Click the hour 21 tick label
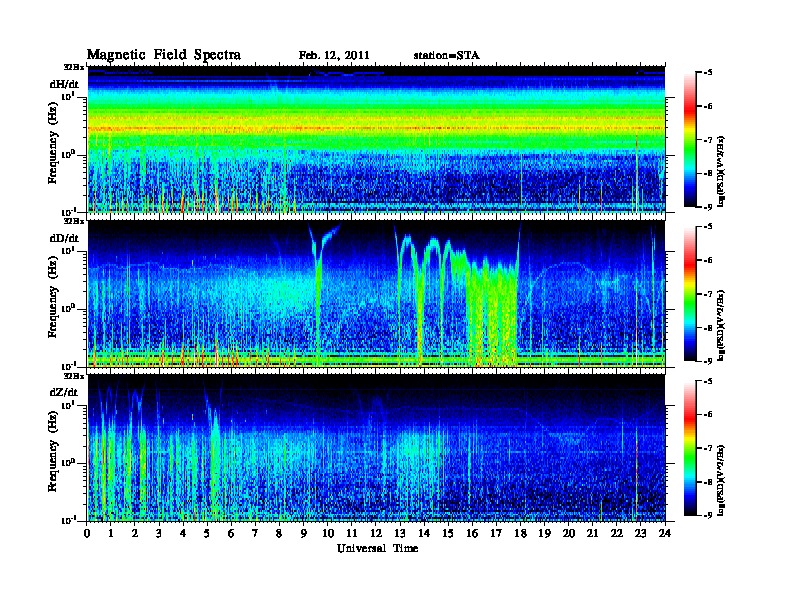Image resolution: width=792 pixels, height=612 pixels. point(592,533)
